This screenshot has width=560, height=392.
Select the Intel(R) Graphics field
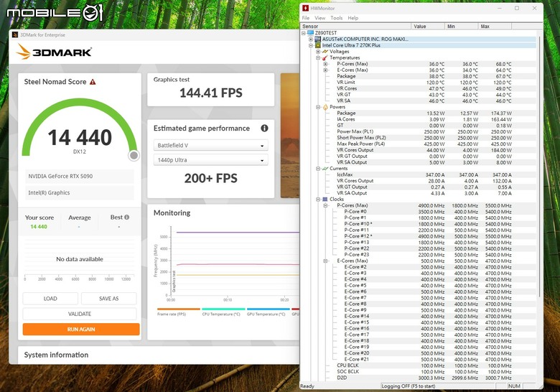click(x=80, y=192)
